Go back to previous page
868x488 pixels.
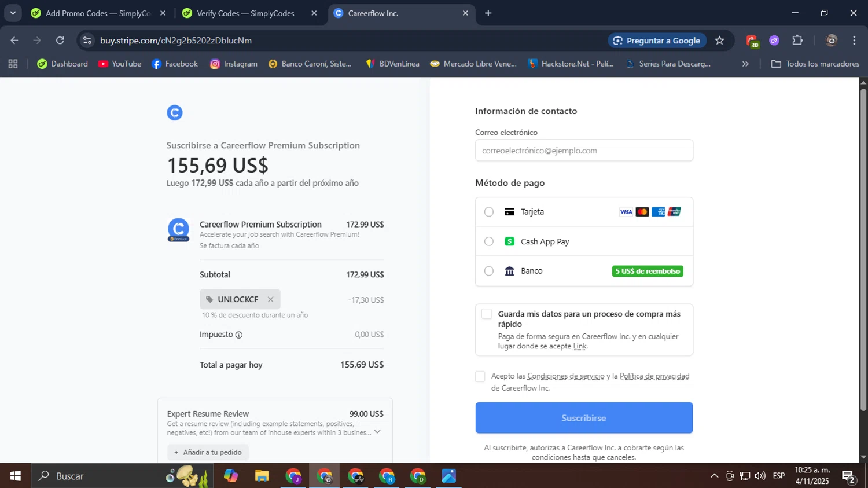pos(14,41)
